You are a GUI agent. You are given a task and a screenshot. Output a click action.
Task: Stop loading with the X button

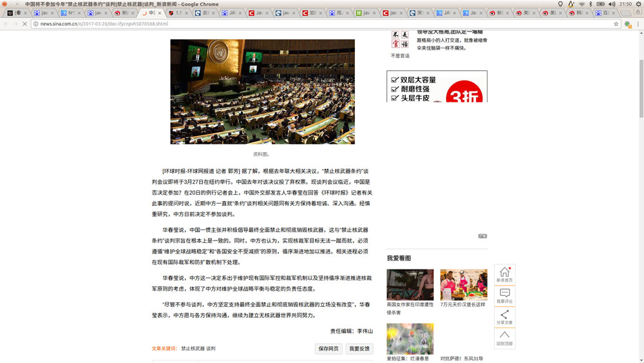click(x=24, y=24)
